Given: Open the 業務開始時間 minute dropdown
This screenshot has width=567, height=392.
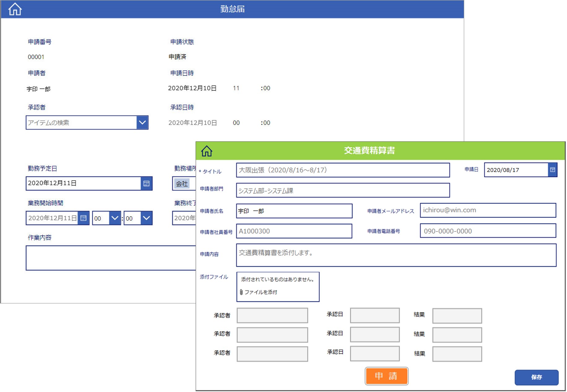Looking at the screenshot, I should click(x=146, y=218).
